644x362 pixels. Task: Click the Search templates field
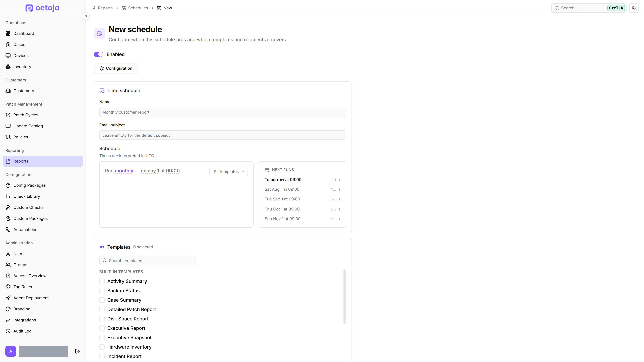click(x=148, y=261)
